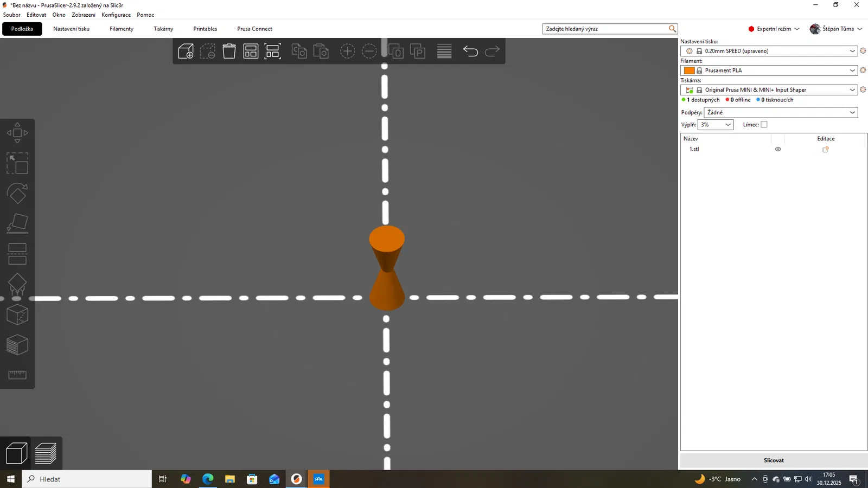Delete selected object using dashed cube-minus icon

207,51
